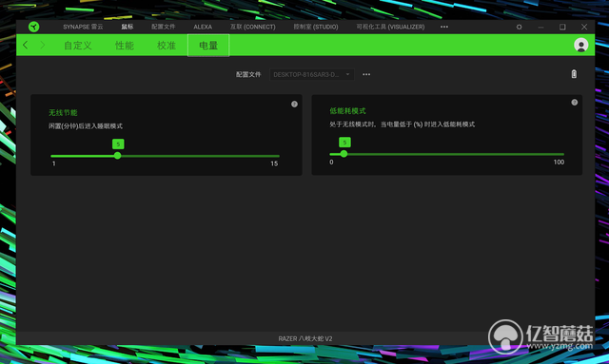The width and height of the screenshot is (609, 364).
Task: Open 互联 (CONNECT) in top menu
Action: (253, 27)
